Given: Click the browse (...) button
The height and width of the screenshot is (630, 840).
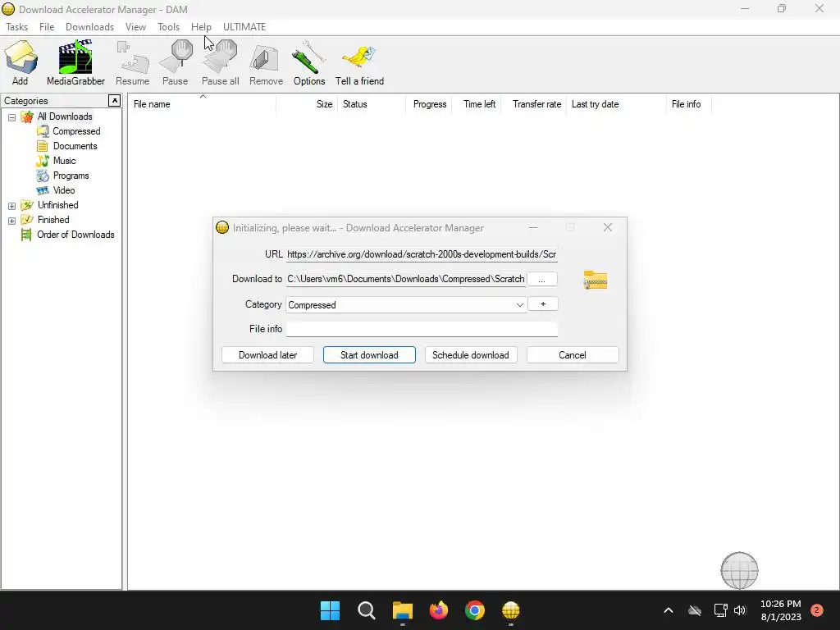Looking at the screenshot, I should (542, 279).
